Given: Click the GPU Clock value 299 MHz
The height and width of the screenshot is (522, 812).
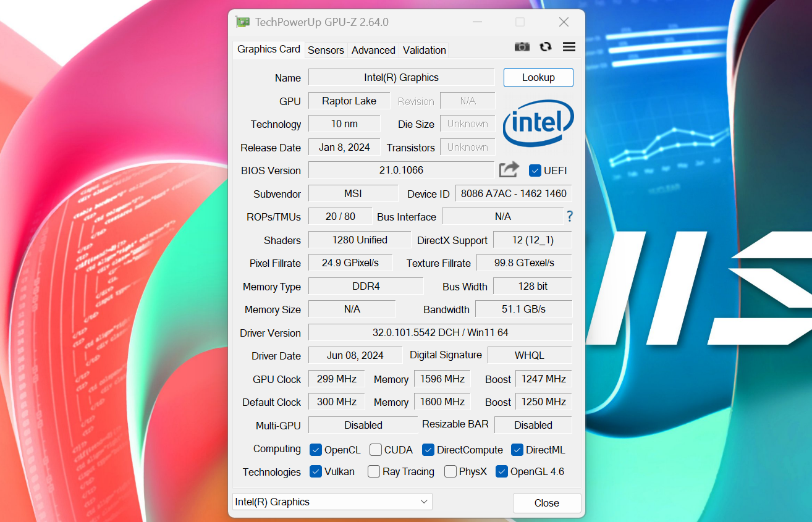Looking at the screenshot, I should point(337,379).
